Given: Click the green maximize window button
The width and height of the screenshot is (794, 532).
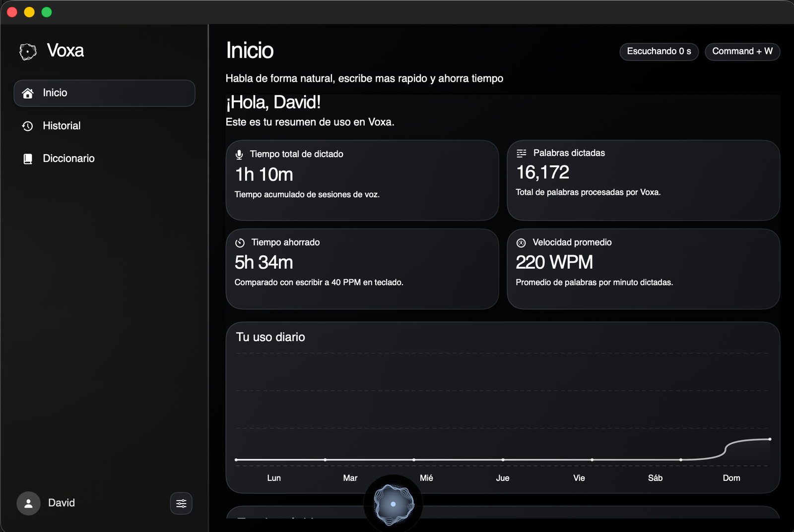Looking at the screenshot, I should [x=47, y=12].
